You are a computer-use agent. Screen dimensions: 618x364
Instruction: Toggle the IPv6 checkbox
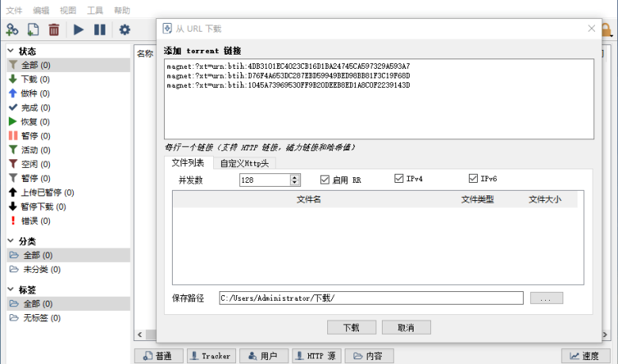pyautogui.click(x=473, y=179)
